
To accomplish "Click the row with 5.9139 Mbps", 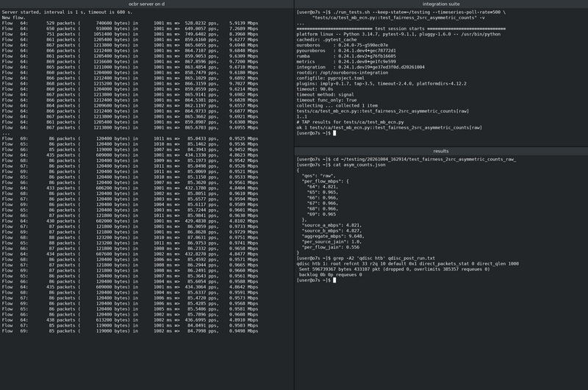I will [130, 23].
